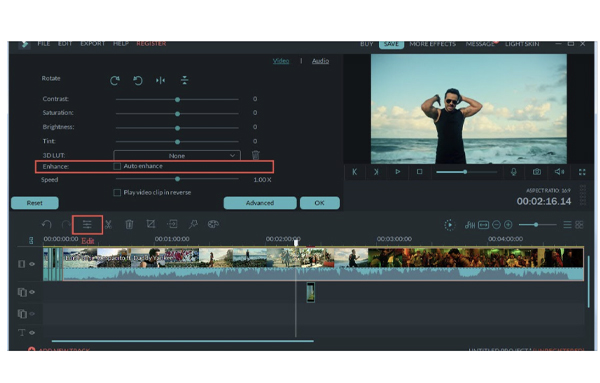Toggle visibility of main video track
Screen dimensions: 600x383
coord(32,264)
